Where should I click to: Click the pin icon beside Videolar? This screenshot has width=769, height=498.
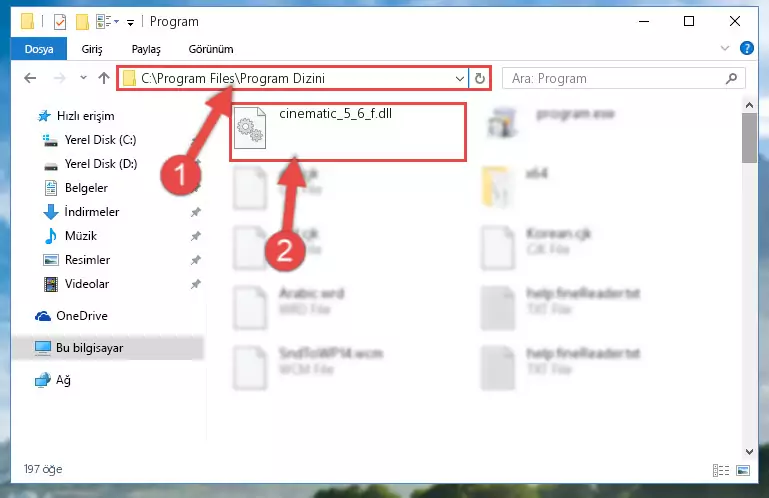point(196,284)
